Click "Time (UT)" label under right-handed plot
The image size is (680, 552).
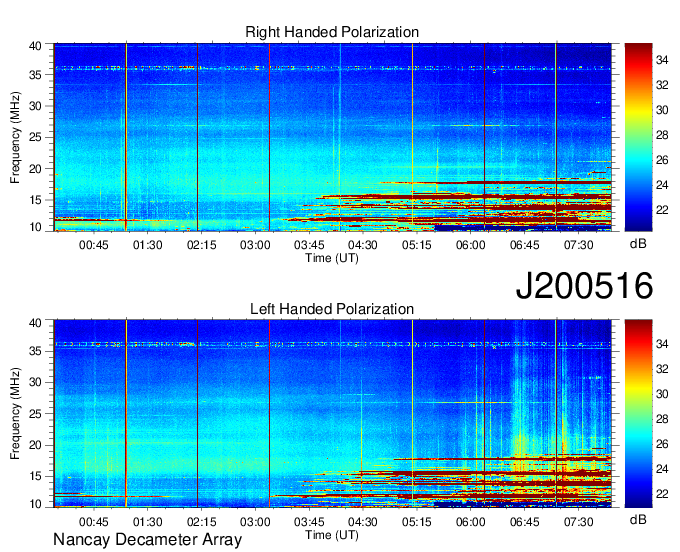click(332, 258)
